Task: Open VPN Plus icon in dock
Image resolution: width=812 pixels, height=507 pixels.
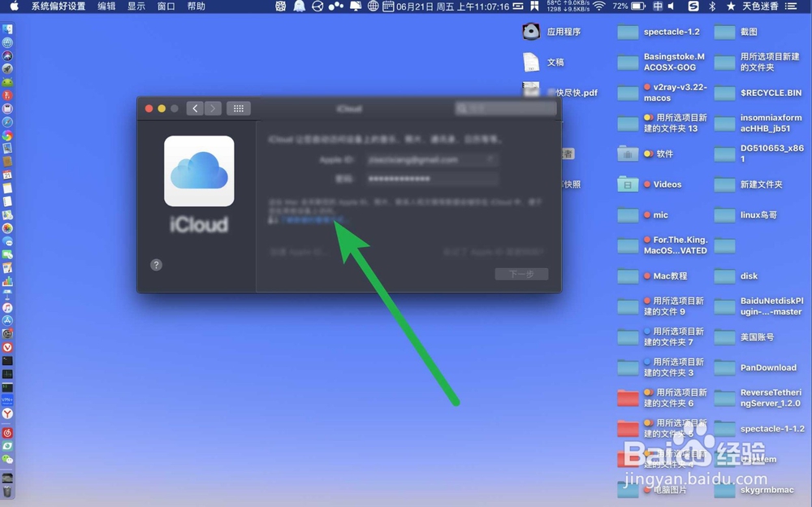Action: [x=7, y=401]
